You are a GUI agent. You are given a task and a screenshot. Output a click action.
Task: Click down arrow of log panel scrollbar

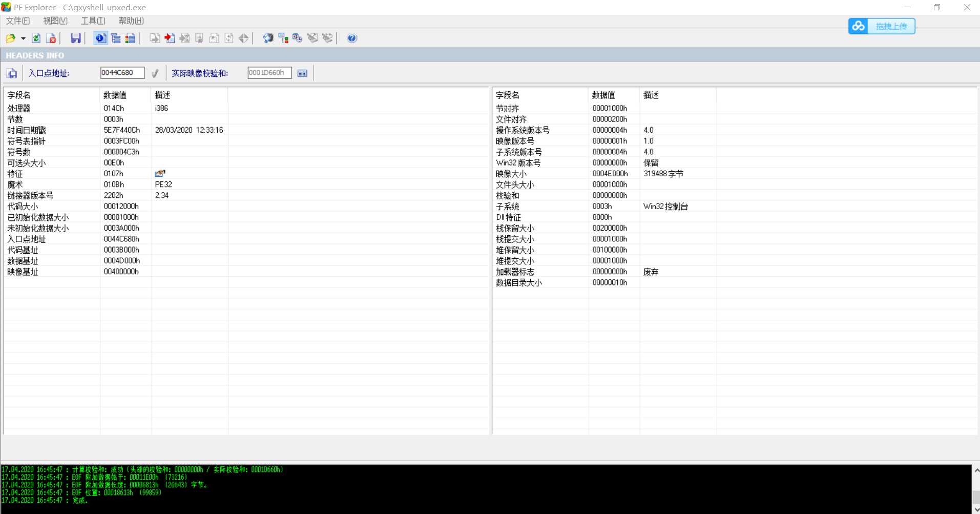pos(976,509)
